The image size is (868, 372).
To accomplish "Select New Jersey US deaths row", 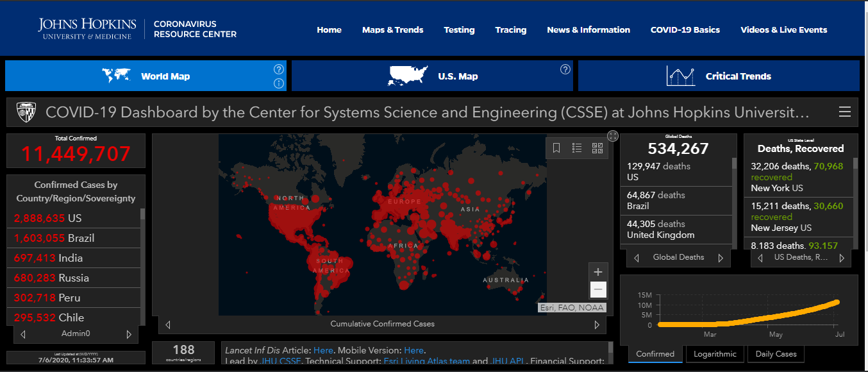I will click(x=798, y=217).
